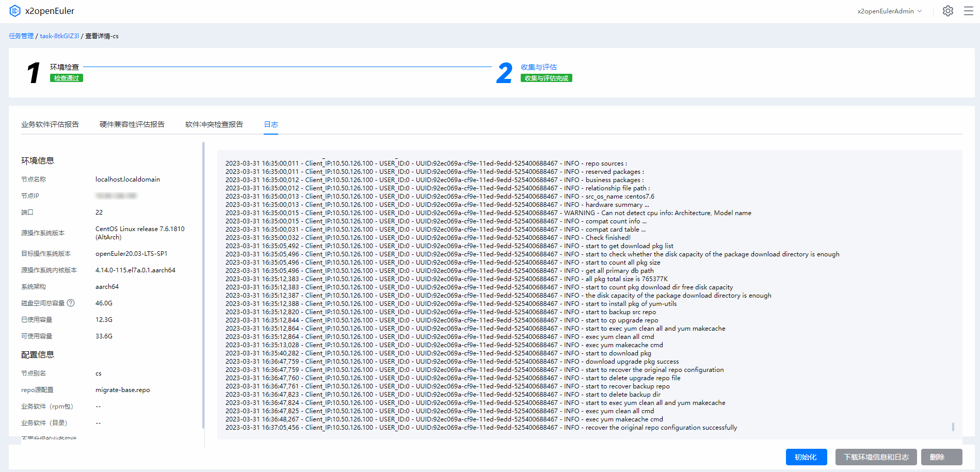Click the log panel scrollbar thumb

(953, 427)
